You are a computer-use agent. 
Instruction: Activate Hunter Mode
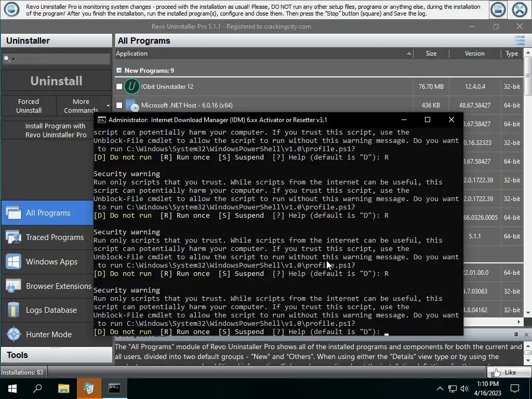coord(47,334)
